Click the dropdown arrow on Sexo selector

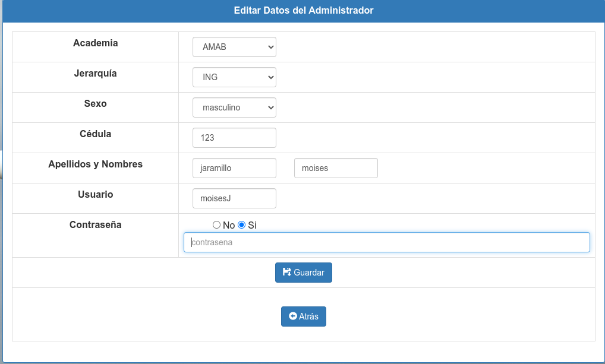tap(270, 107)
